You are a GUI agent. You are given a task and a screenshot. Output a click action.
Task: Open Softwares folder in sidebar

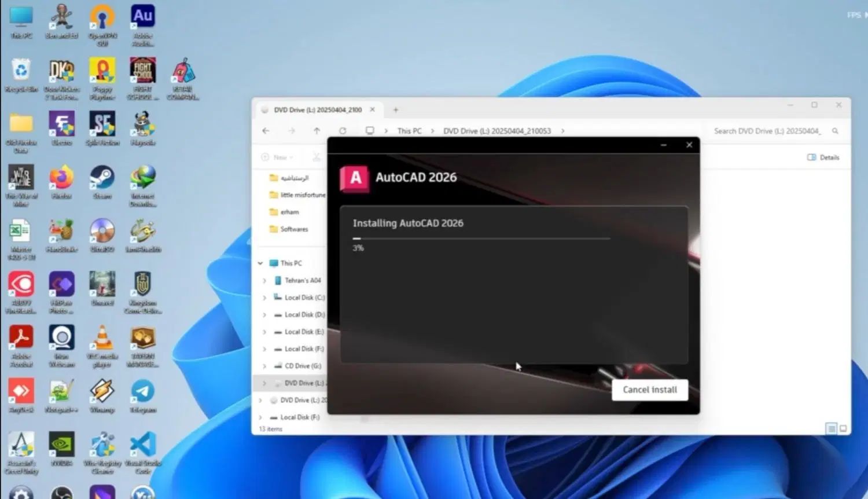[x=289, y=229]
